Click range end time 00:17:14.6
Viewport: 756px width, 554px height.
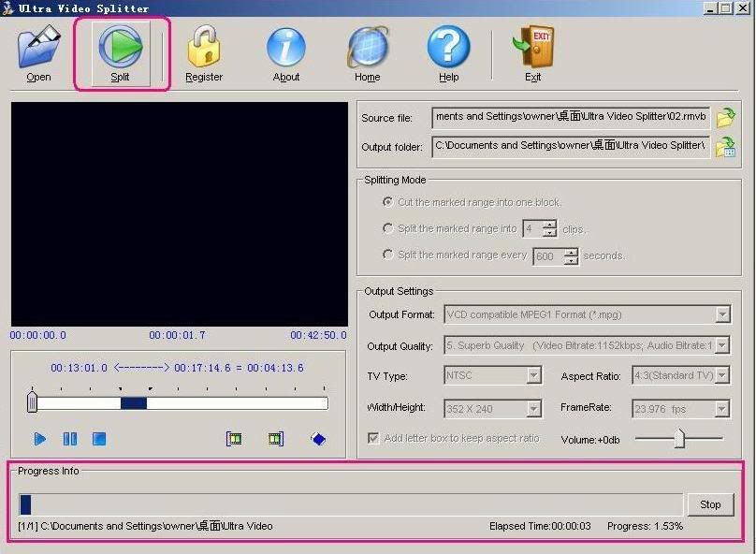tap(202, 368)
